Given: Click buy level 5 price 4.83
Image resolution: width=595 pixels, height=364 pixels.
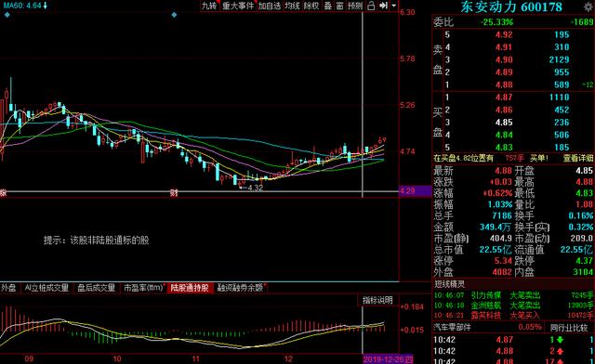Looking at the screenshot, I should [504, 148].
